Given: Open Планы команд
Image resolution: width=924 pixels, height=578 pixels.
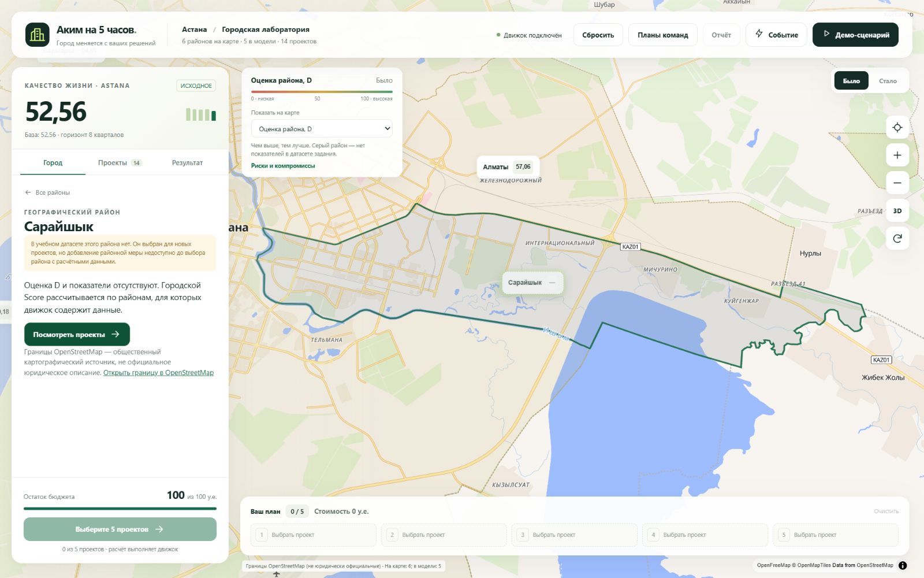Looking at the screenshot, I should click(662, 35).
